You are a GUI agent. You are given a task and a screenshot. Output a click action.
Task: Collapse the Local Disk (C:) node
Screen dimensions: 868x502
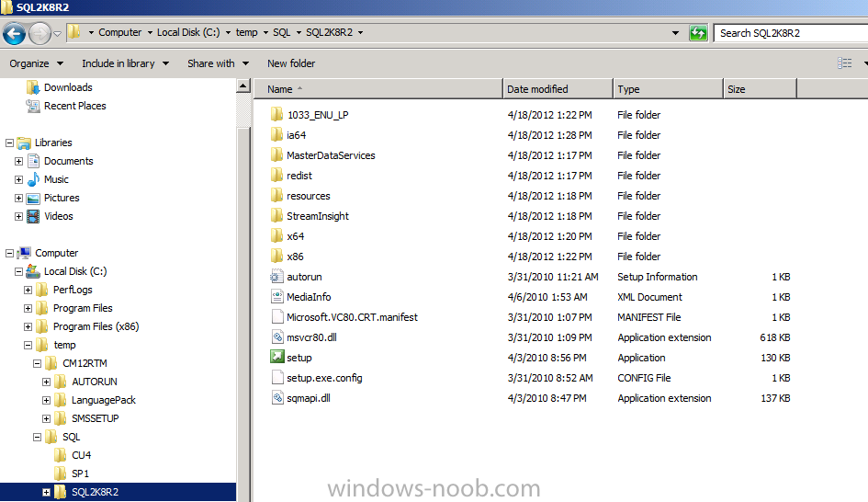[18, 271]
